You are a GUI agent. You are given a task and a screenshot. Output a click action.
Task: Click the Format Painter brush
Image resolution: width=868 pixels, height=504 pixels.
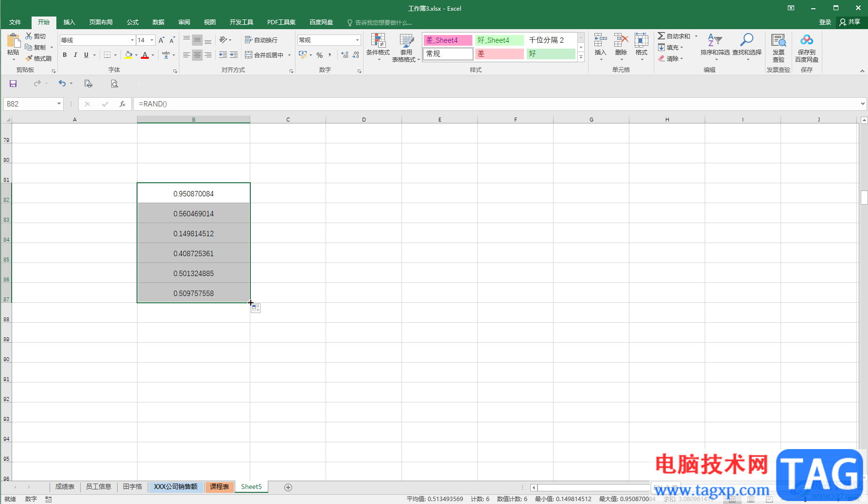(29, 58)
